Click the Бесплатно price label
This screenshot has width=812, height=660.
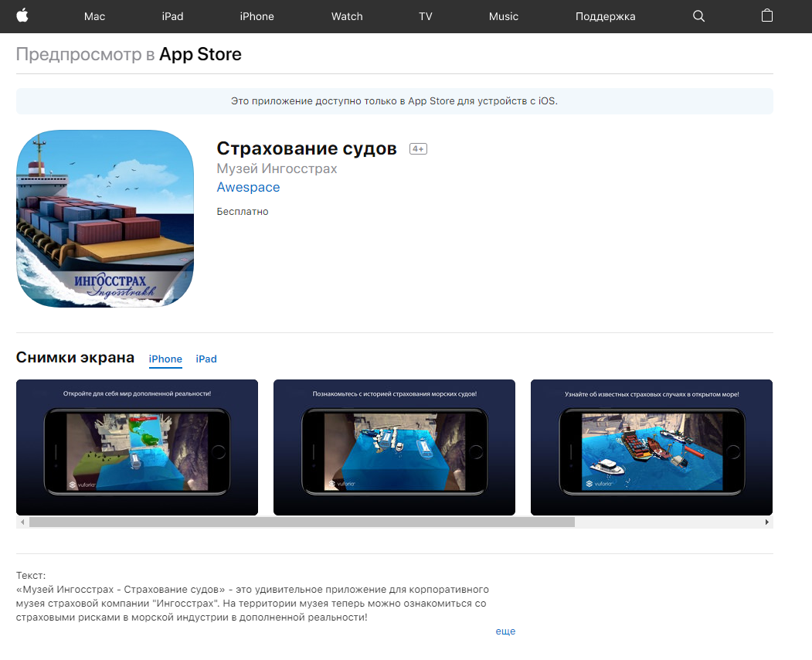tap(243, 211)
